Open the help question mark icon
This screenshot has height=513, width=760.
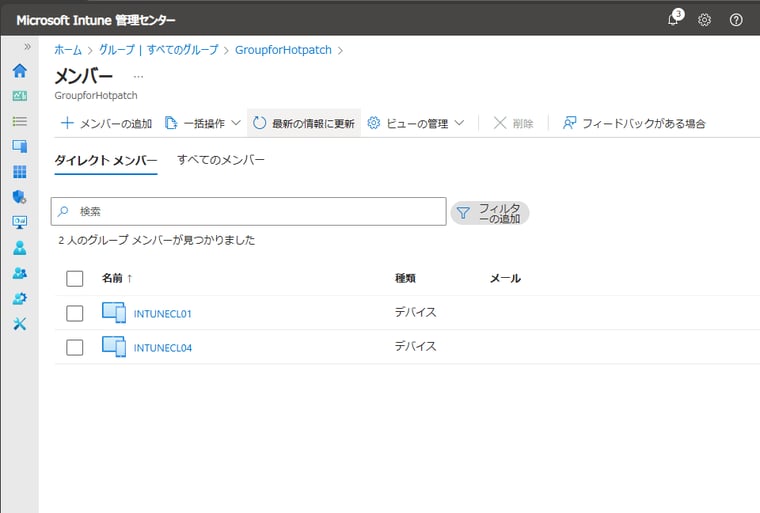pos(736,19)
